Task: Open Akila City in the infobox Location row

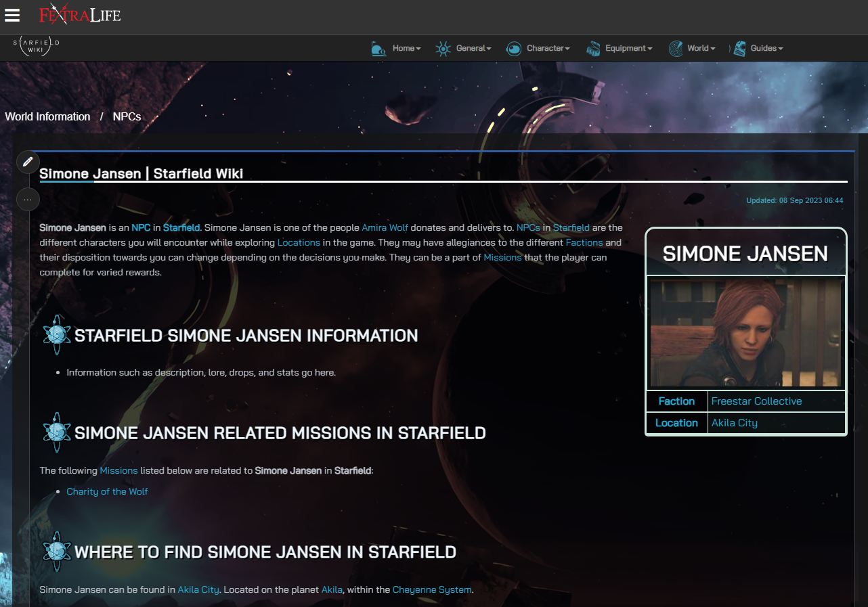Action: click(x=734, y=423)
